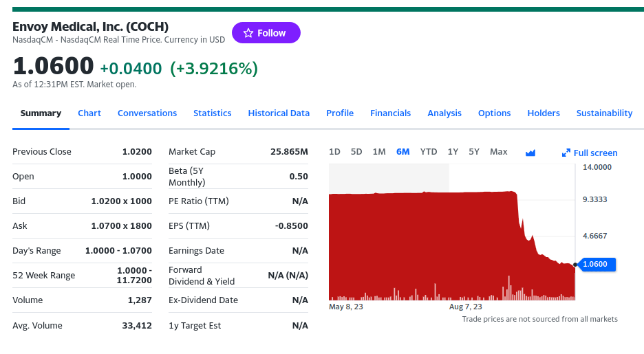Open the Holders tab
Viewport: 644px width, 354px height.
(544, 113)
